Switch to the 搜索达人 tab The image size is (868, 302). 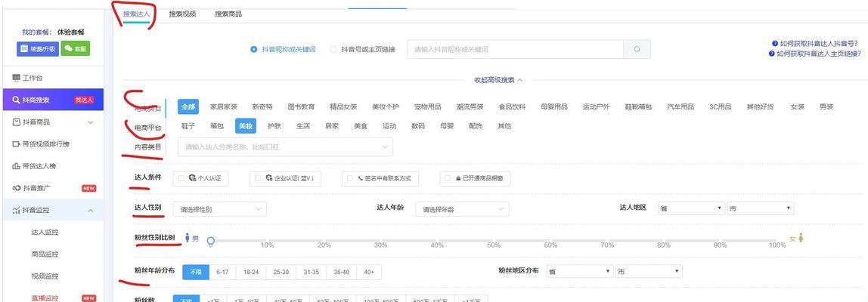[x=136, y=14]
